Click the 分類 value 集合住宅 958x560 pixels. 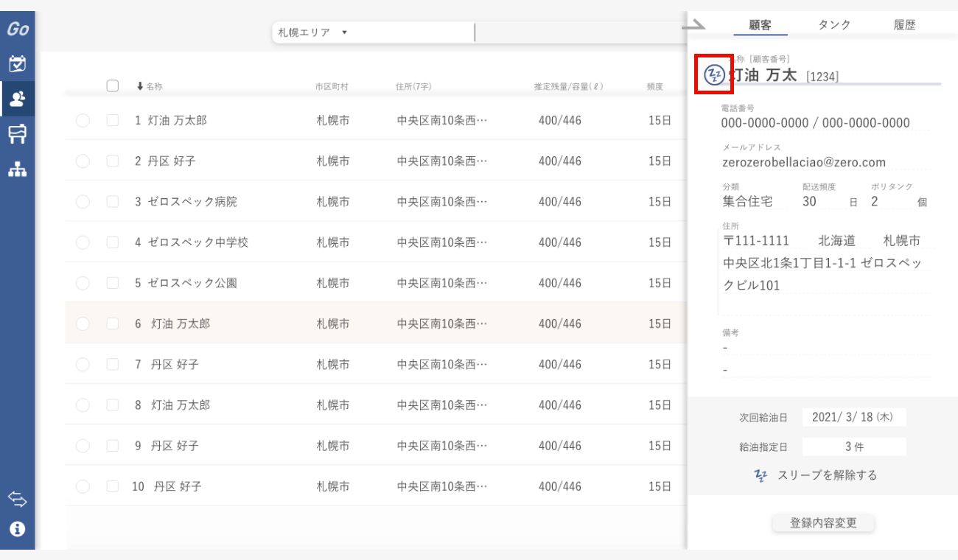click(x=747, y=201)
